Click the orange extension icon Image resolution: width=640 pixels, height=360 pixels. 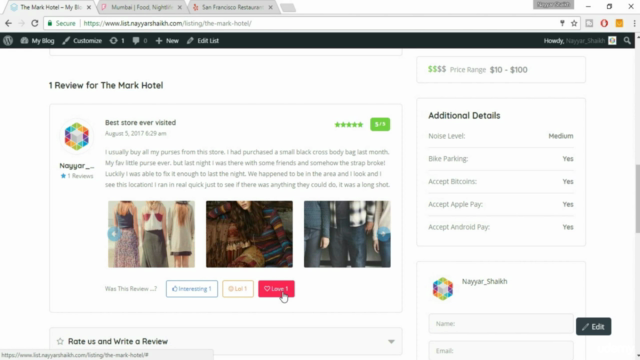point(619,23)
